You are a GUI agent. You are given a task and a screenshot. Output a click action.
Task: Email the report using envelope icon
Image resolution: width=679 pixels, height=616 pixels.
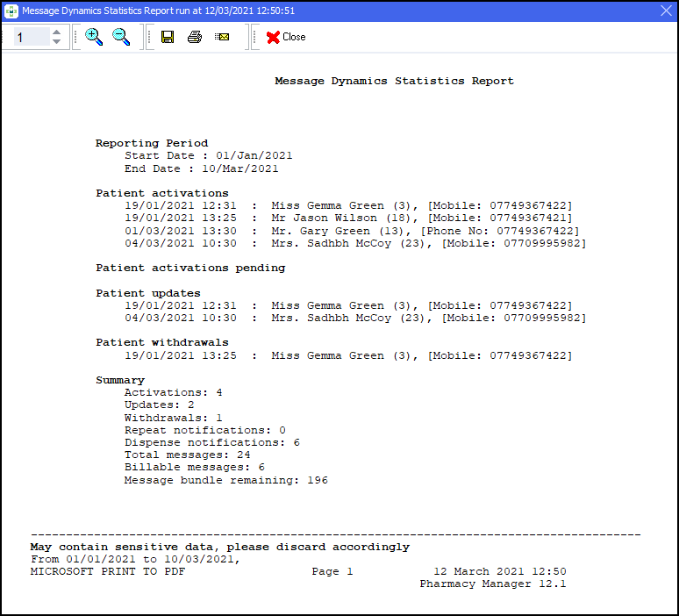[x=222, y=37]
